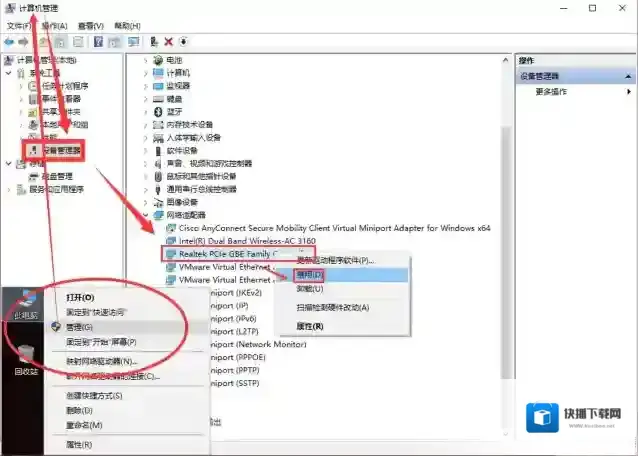Open the 帮助(H) menu

[x=127, y=25]
